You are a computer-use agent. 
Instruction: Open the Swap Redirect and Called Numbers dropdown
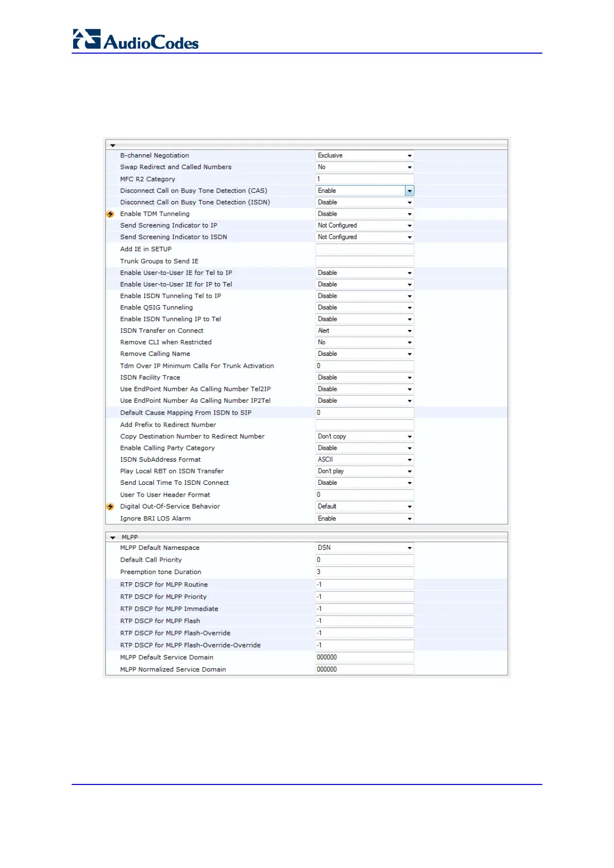(x=364, y=167)
